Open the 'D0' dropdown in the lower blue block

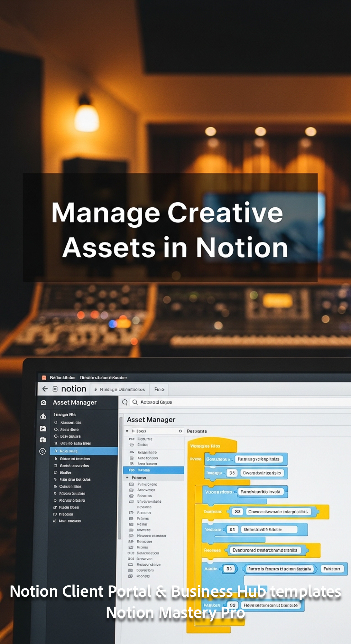pos(229,569)
